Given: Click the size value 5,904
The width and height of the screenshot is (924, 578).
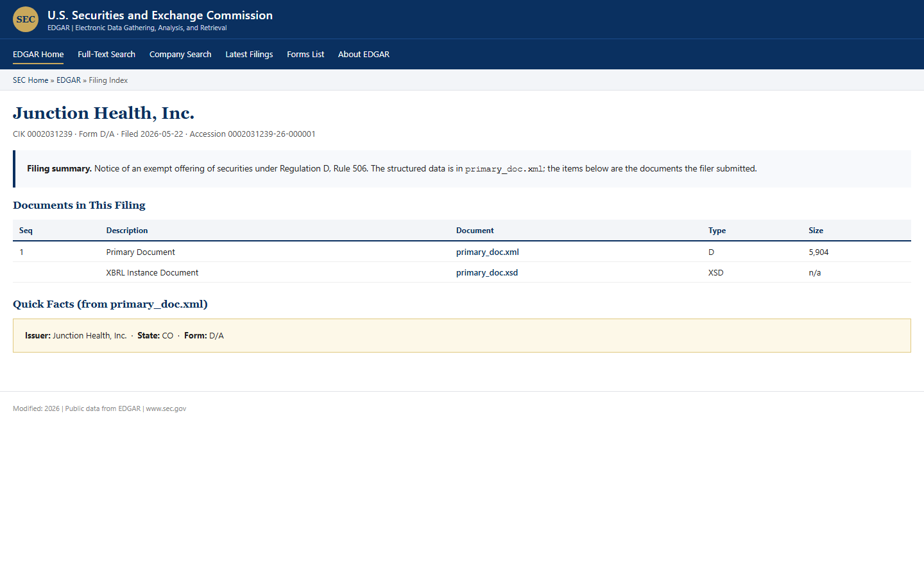Looking at the screenshot, I should pyautogui.click(x=819, y=252).
